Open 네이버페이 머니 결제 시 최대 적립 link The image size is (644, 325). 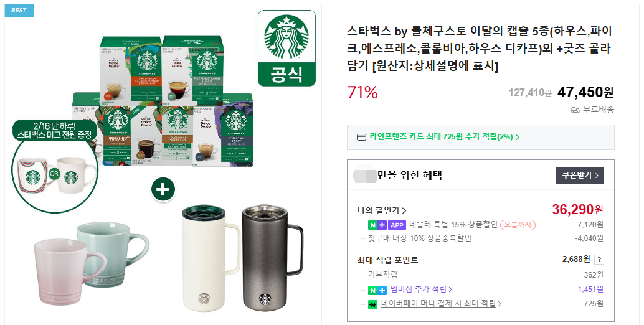point(441,304)
